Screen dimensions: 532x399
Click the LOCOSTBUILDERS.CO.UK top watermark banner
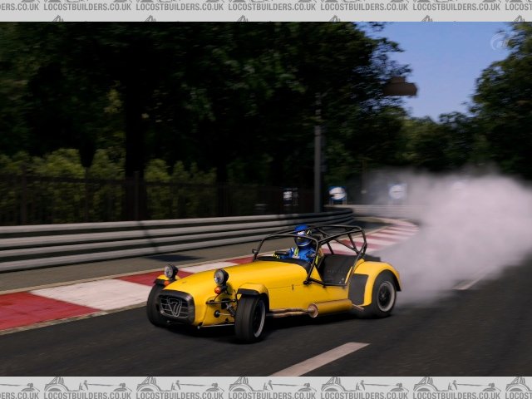[266, 6]
